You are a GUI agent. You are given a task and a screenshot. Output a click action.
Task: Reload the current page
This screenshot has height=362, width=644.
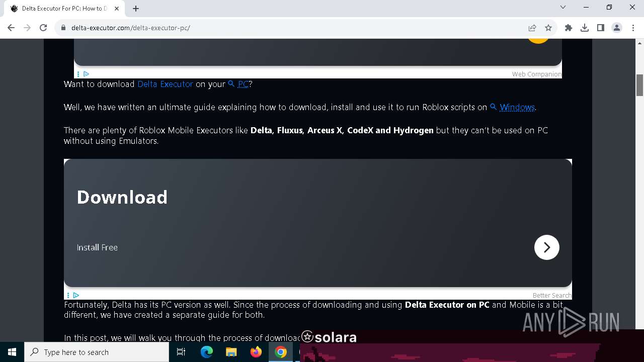(x=43, y=28)
